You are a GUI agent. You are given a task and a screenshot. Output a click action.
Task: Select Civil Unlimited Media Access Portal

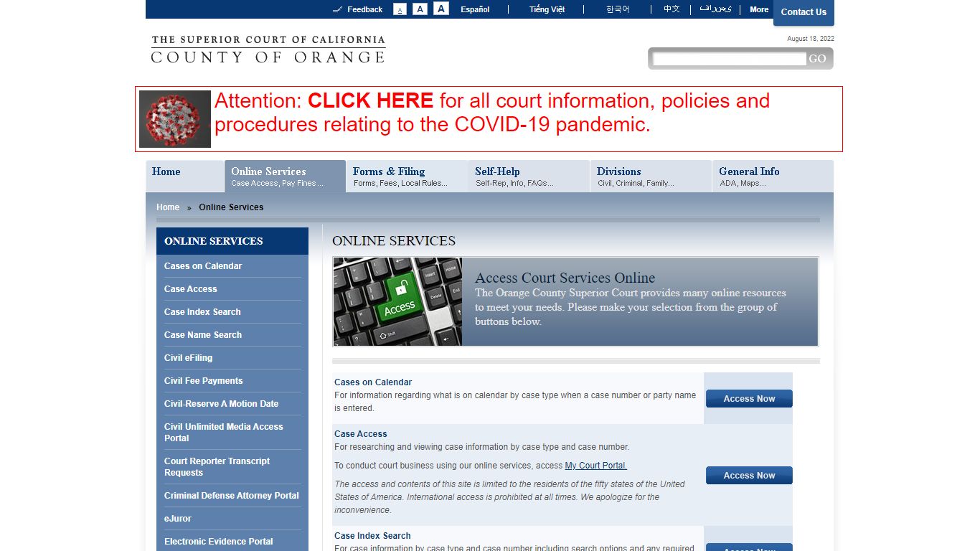click(x=223, y=433)
